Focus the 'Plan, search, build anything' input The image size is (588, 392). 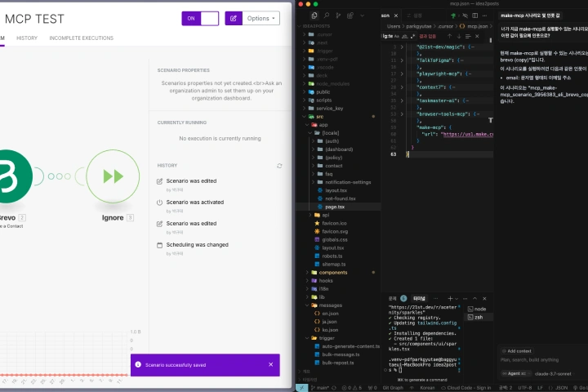click(x=529, y=359)
